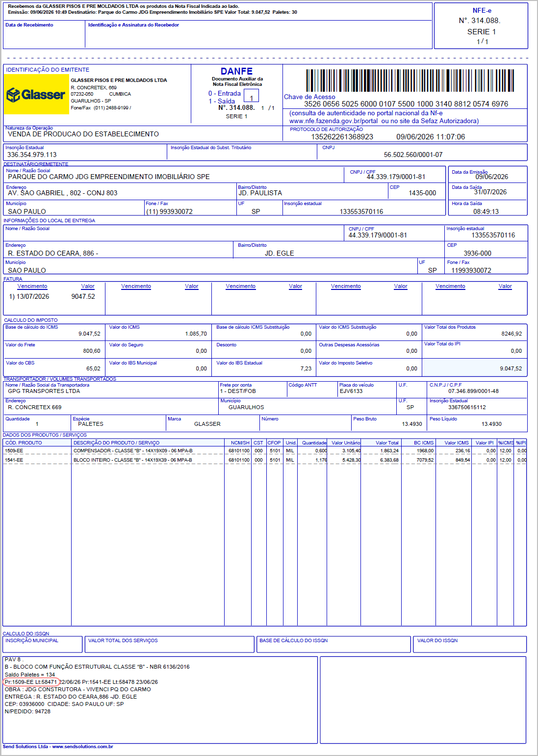
Task: Select the NCM/SH column header
Action: [x=240, y=443]
